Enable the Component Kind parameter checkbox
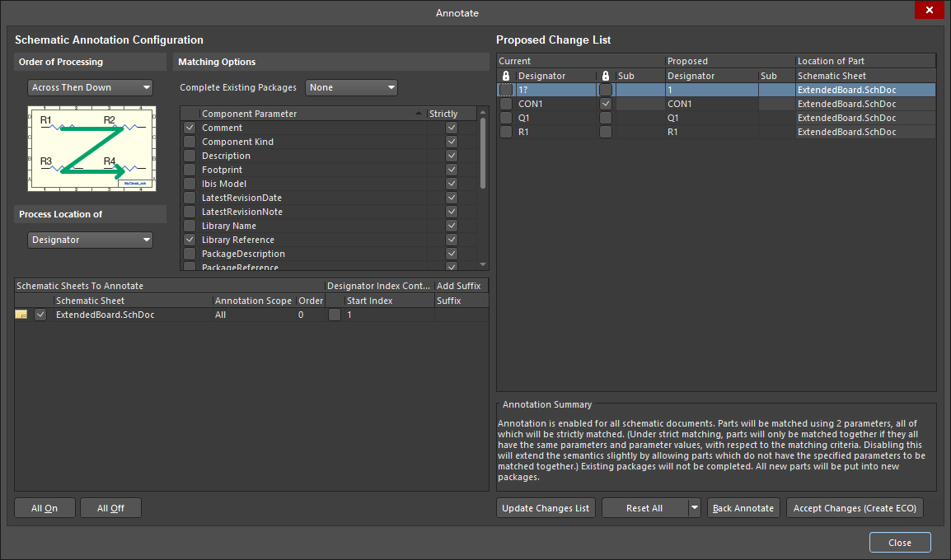The image size is (951, 560). point(190,142)
